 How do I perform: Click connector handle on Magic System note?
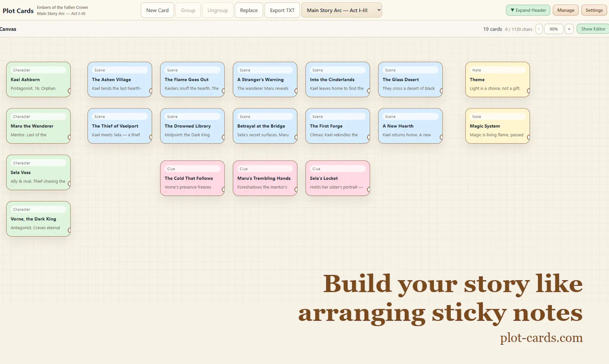(x=529, y=137)
